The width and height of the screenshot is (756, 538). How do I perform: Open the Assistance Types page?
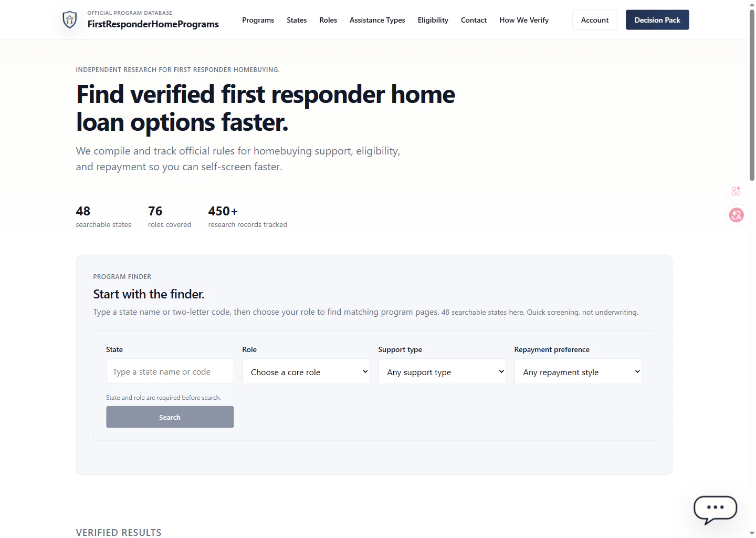(377, 20)
